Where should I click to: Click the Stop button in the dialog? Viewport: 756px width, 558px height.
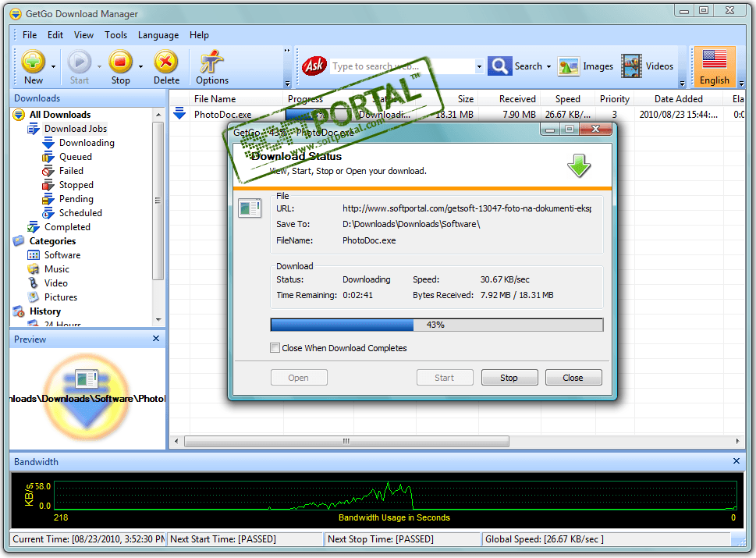point(509,378)
